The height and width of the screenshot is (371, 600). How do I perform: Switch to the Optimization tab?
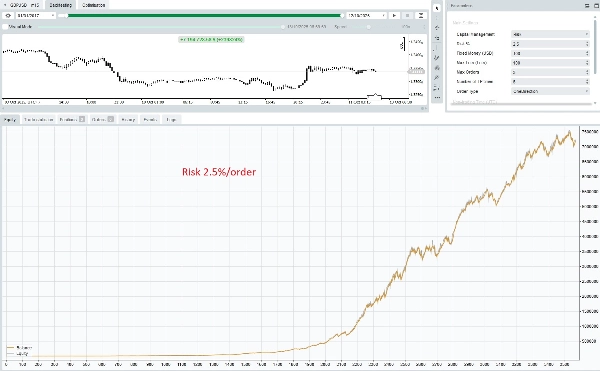click(94, 5)
